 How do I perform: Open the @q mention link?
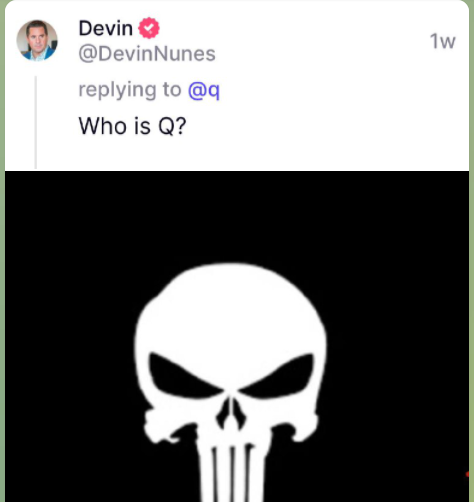click(x=204, y=90)
